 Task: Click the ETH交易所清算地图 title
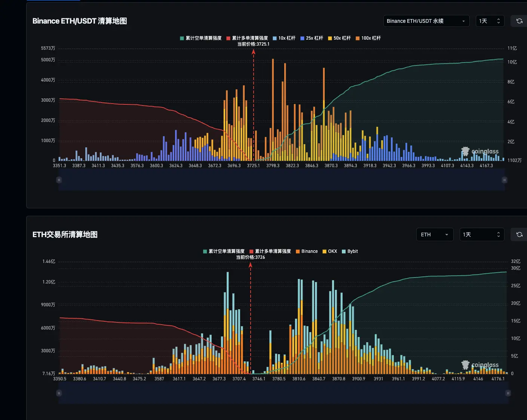65,234
